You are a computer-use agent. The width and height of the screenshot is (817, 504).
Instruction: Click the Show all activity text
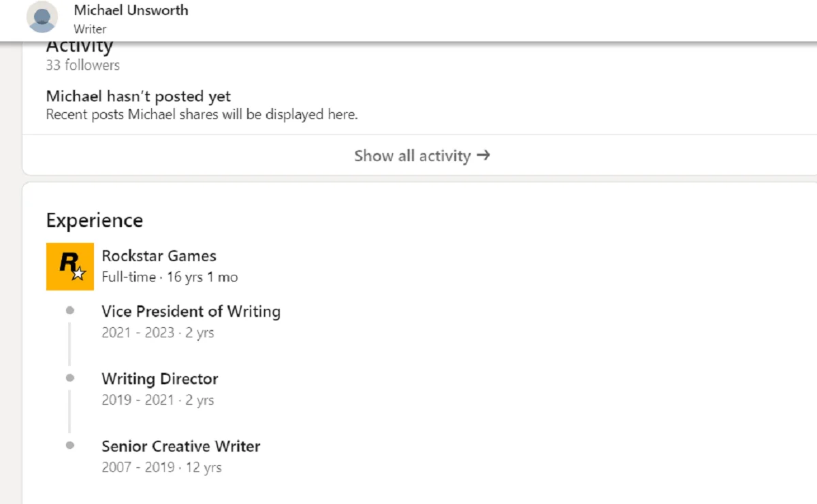pyautogui.click(x=412, y=156)
